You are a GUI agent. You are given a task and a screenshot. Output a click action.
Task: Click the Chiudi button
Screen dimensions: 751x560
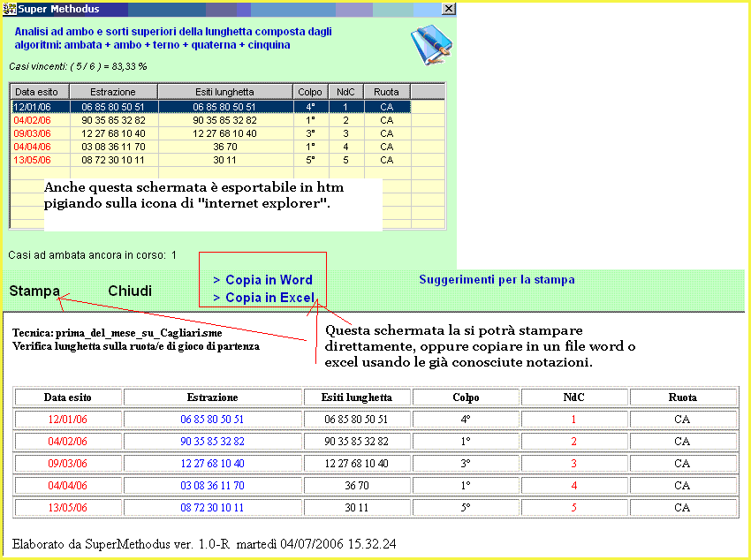(x=130, y=291)
